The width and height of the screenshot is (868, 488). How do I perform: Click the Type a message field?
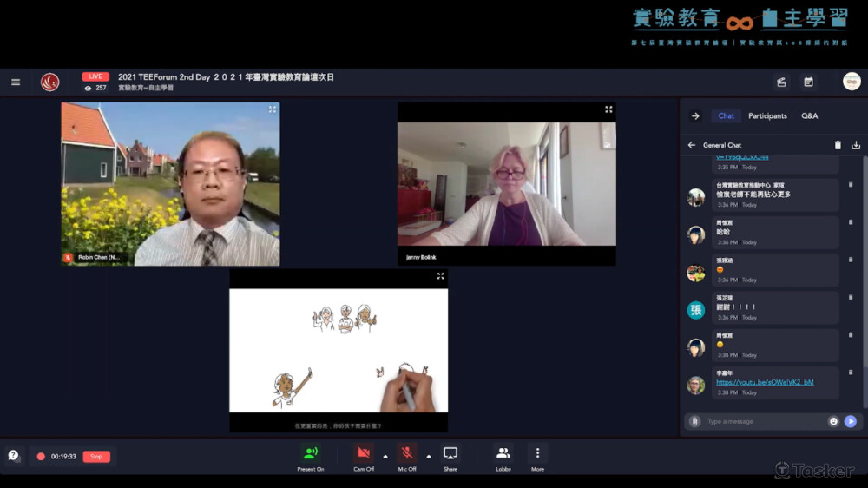click(x=764, y=421)
